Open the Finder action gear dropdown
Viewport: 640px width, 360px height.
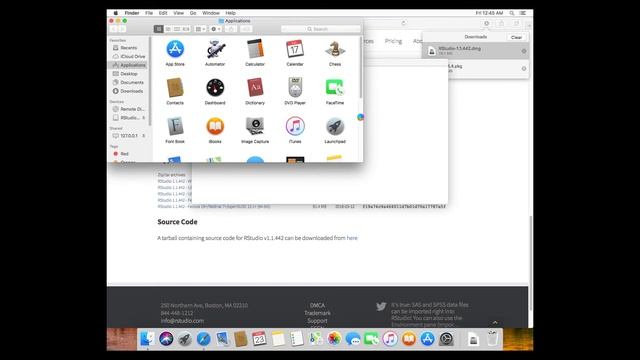click(x=216, y=29)
